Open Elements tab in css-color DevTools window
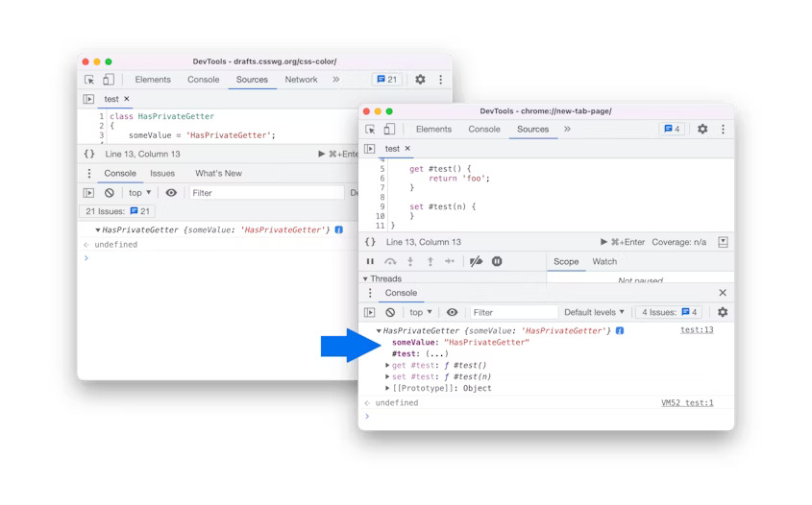Viewport: 812px width, 505px height. pyautogui.click(x=153, y=80)
